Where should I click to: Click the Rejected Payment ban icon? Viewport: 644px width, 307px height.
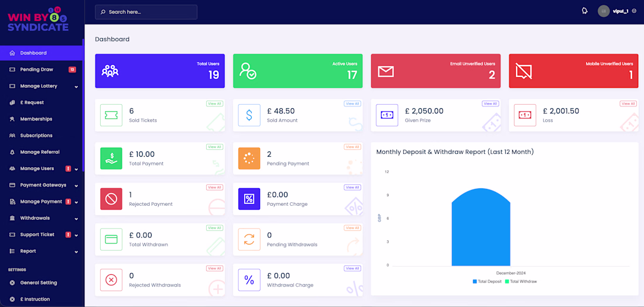(x=111, y=199)
